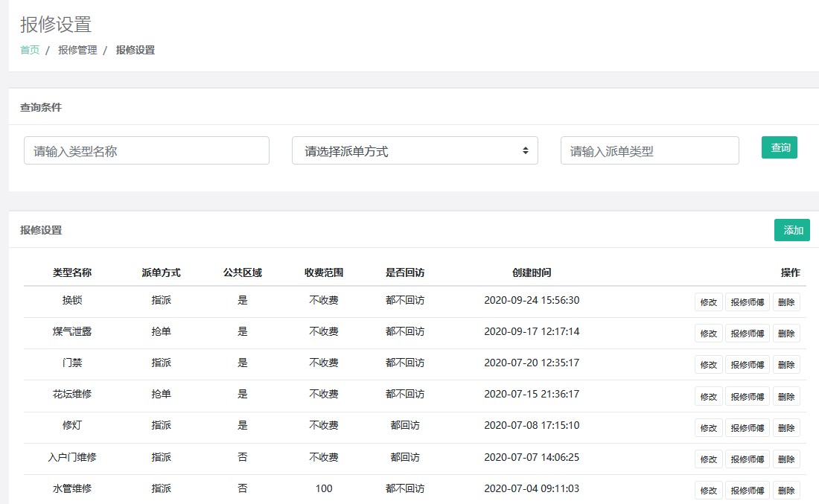Screen dimensions: 819x504
Task: Click the 报修管理 breadcrumb item
Action: 77,50
